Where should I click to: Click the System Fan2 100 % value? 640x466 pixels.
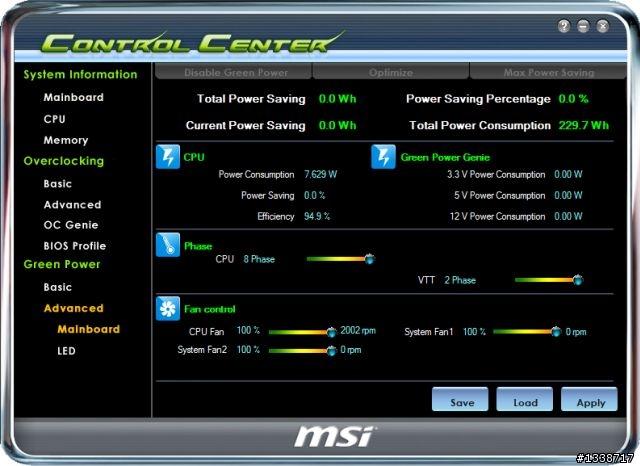(x=248, y=349)
